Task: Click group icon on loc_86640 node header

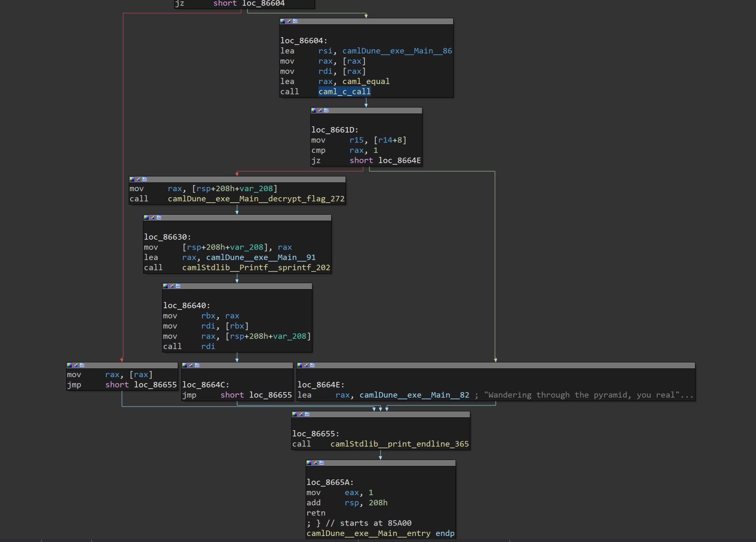Action: pyautogui.click(x=178, y=286)
